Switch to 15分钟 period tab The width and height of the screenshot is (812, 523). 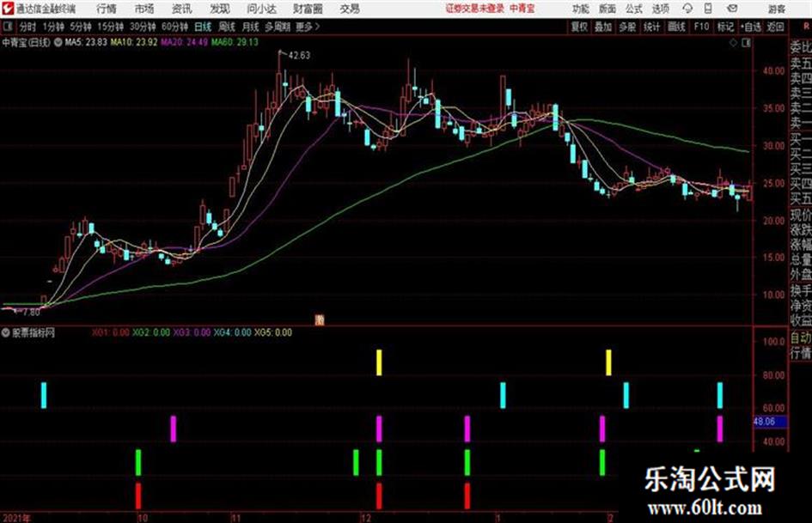tap(110, 27)
